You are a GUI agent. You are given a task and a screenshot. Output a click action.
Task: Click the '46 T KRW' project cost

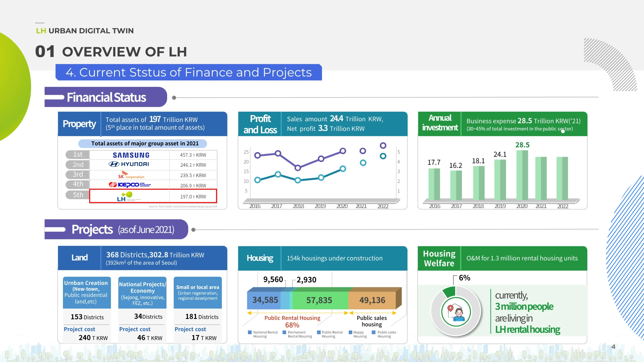pyautogui.click(x=150, y=338)
